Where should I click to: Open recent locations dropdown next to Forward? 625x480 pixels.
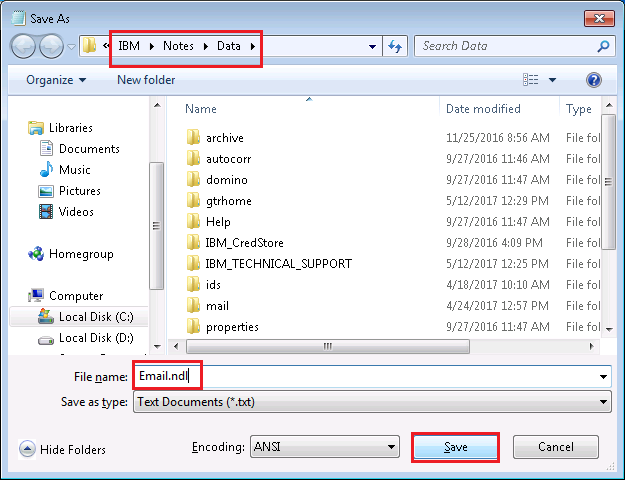point(71,47)
